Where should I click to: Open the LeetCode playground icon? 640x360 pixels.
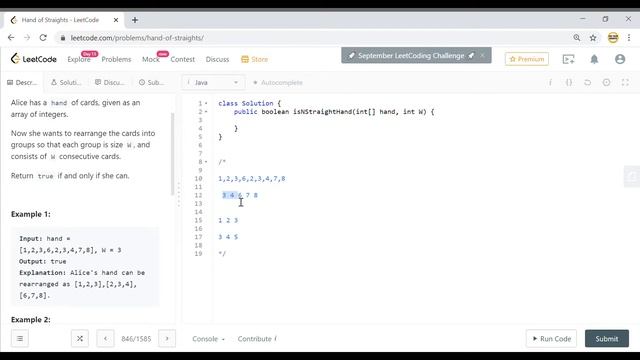[568, 59]
